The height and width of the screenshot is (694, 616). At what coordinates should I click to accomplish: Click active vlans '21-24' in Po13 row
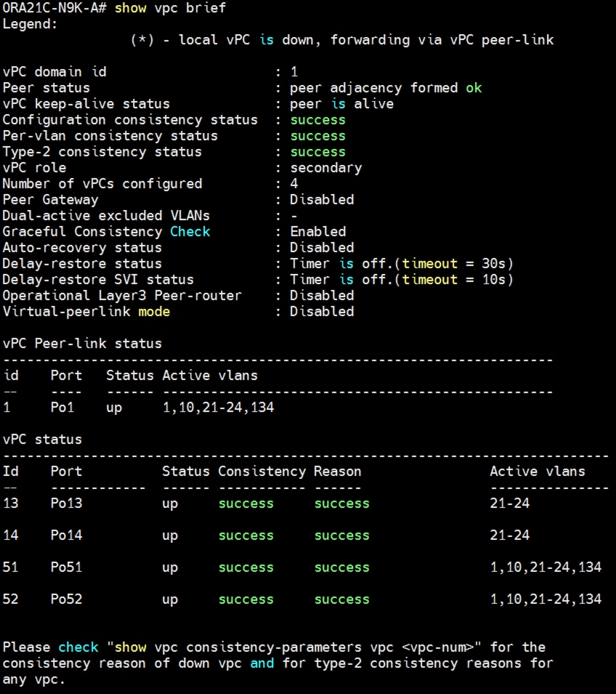tap(510, 504)
